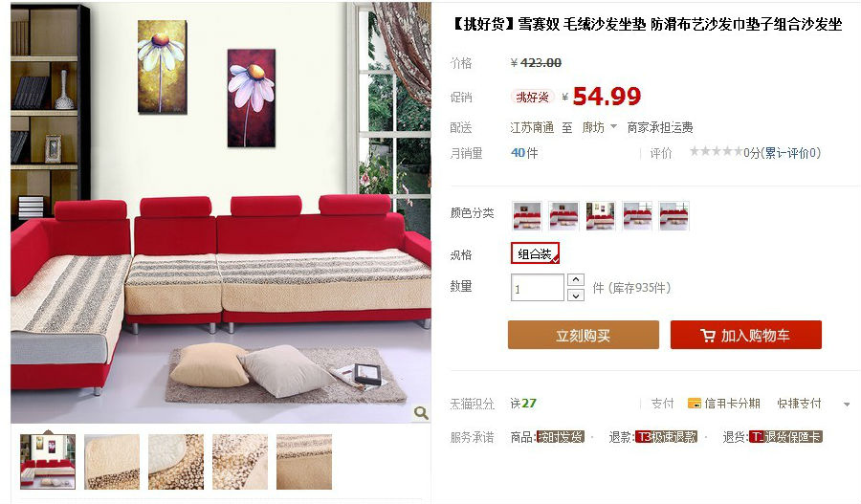Open the 廊坊 delivery city dropdown
Viewport: 861px width, 504px height.
pos(599,127)
